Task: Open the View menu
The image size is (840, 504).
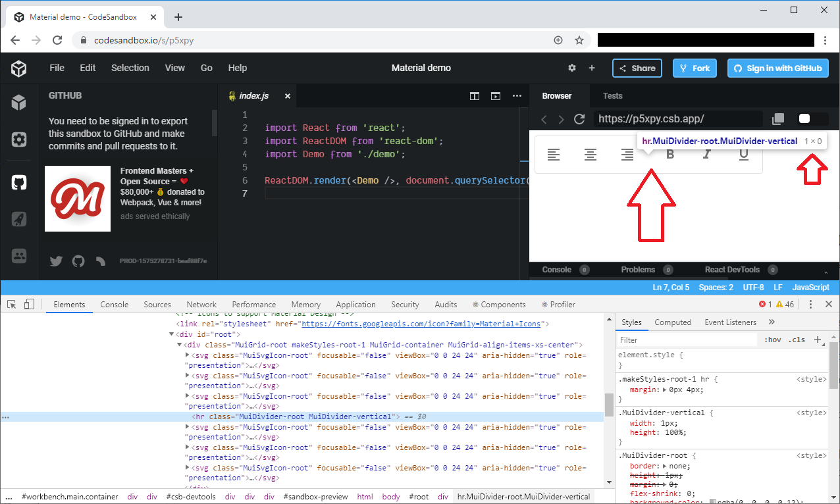Action: pos(175,68)
